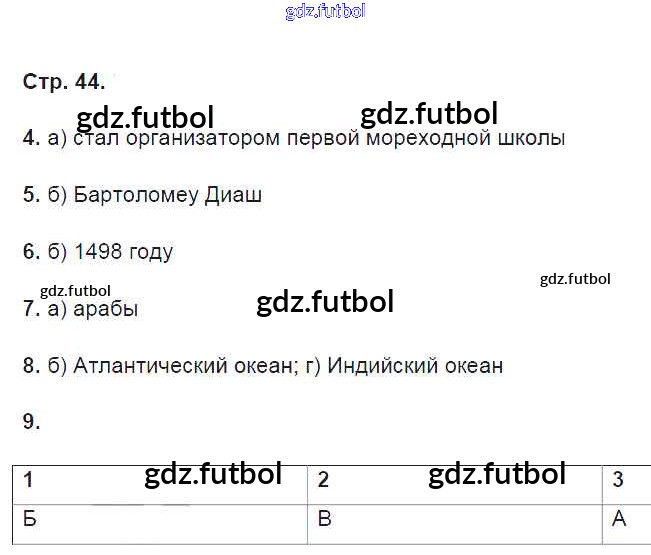Screen dimensions: 651x555
Task: Click "Атлантический океан" in answer 8
Action: click(177, 366)
